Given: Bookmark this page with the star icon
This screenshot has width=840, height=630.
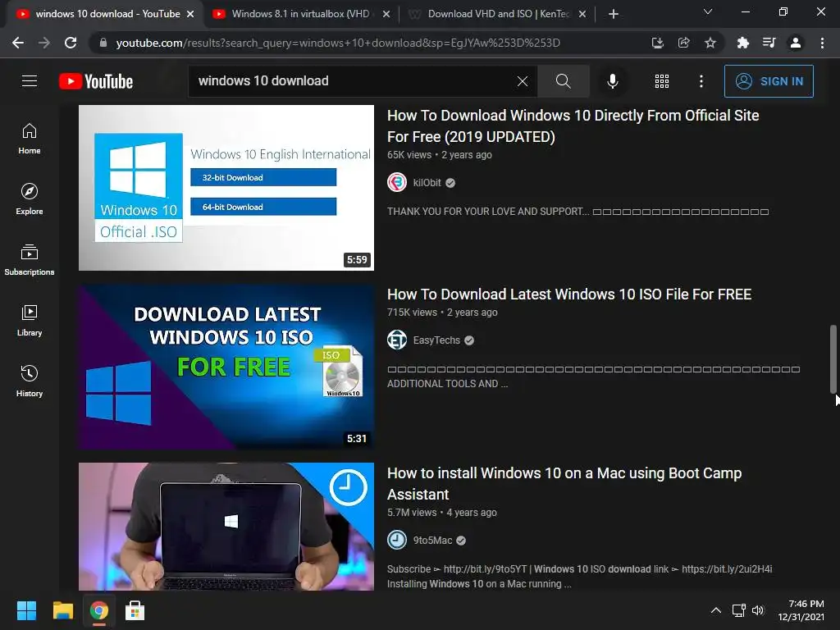Looking at the screenshot, I should click(710, 43).
